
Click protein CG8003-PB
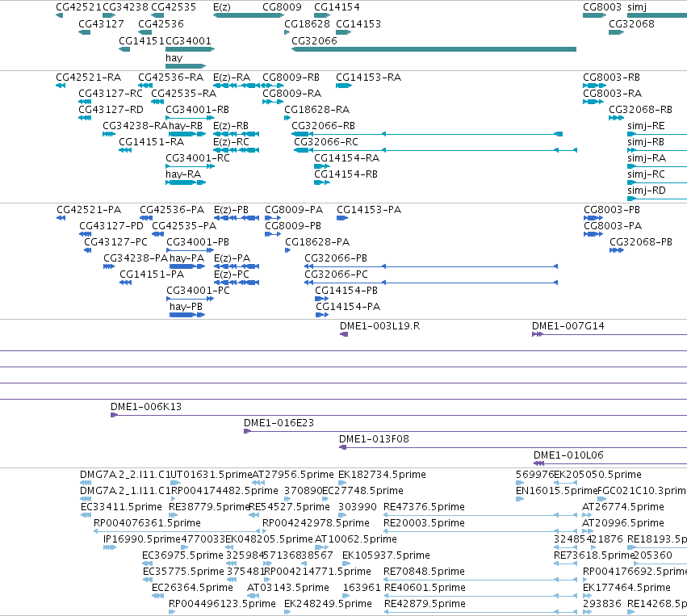(612, 209)
